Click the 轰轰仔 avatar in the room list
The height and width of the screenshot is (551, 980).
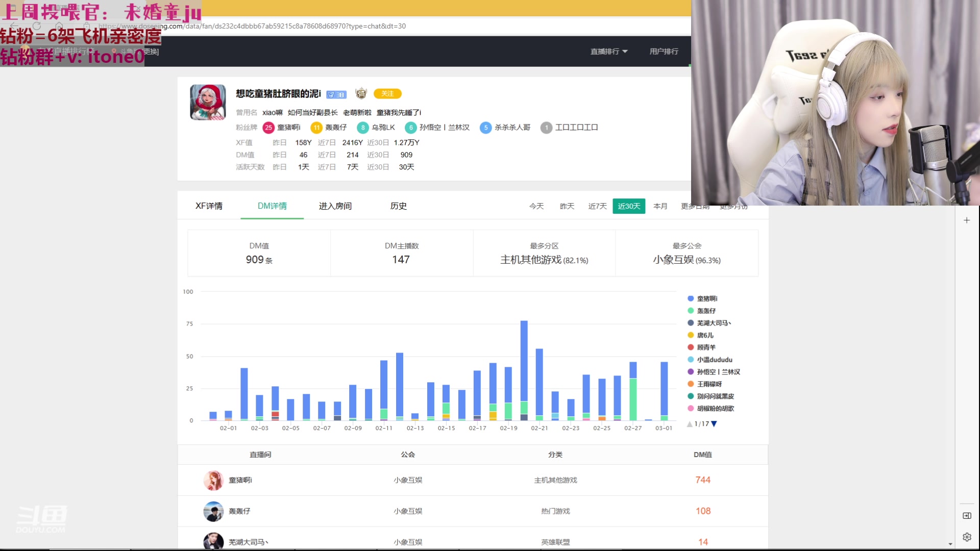pyautogui.click(x=214, y=511)
